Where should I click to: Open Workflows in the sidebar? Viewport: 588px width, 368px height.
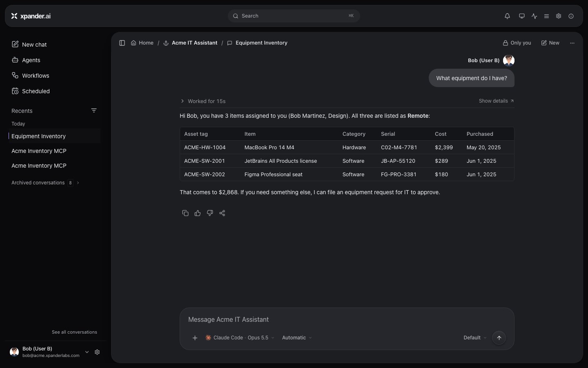[x=31, y=76]
